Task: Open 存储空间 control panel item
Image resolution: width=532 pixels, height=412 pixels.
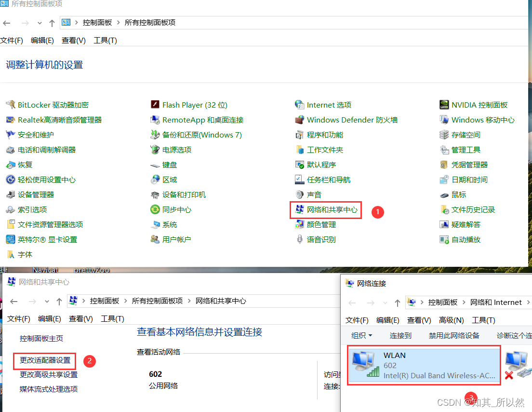Action: pyautogui.click(x=460, y=135)
